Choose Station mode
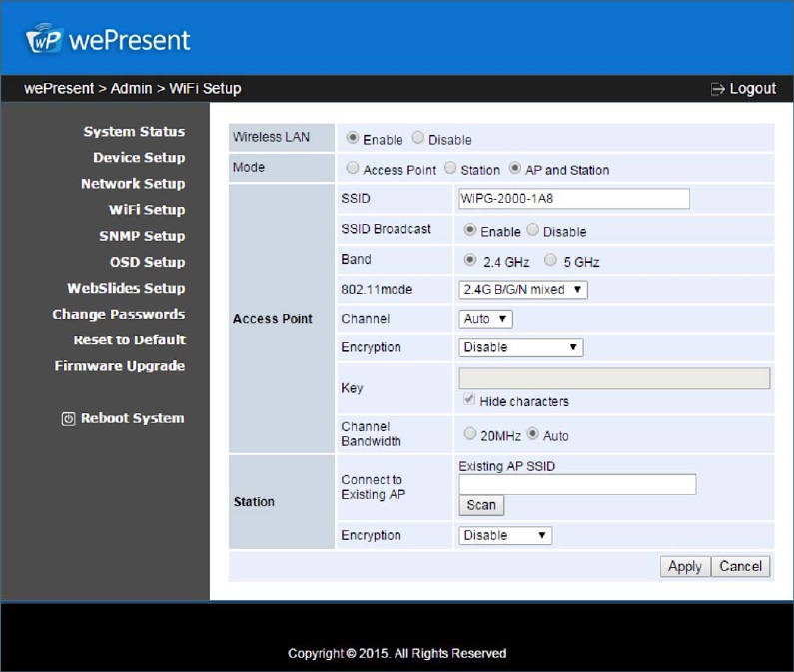The height and width of the screenshot is (672, 794). click(x=450, y=168)
